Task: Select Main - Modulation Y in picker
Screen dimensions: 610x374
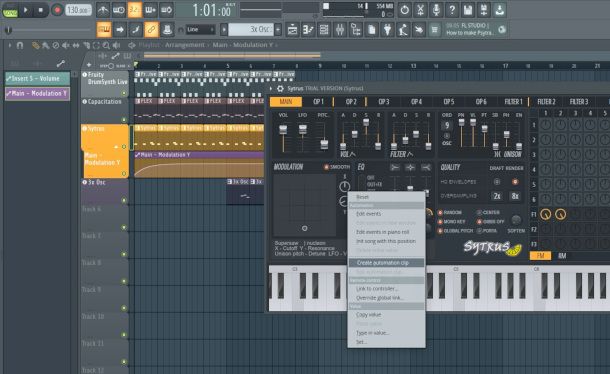Action: coord(37,94)
